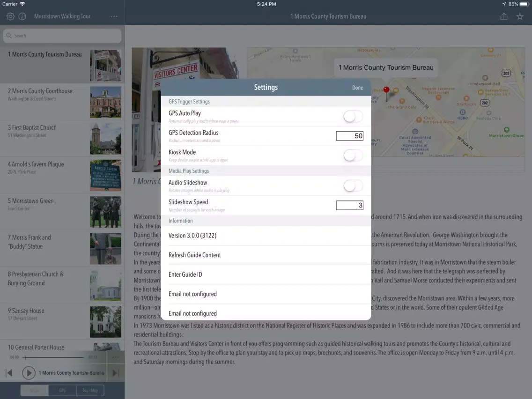Tap the favorite star icon

tap(520, 16)
